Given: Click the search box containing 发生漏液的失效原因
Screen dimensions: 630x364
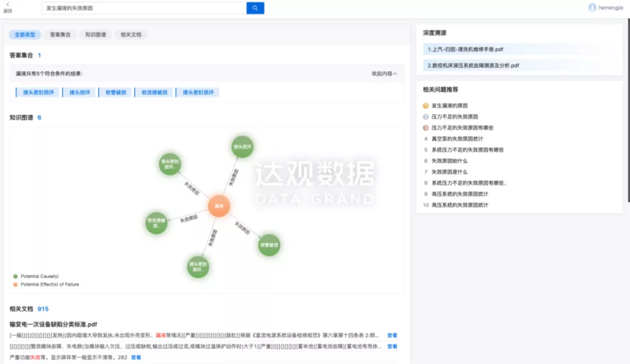Looking at the screenshot, I should point(144,8).
